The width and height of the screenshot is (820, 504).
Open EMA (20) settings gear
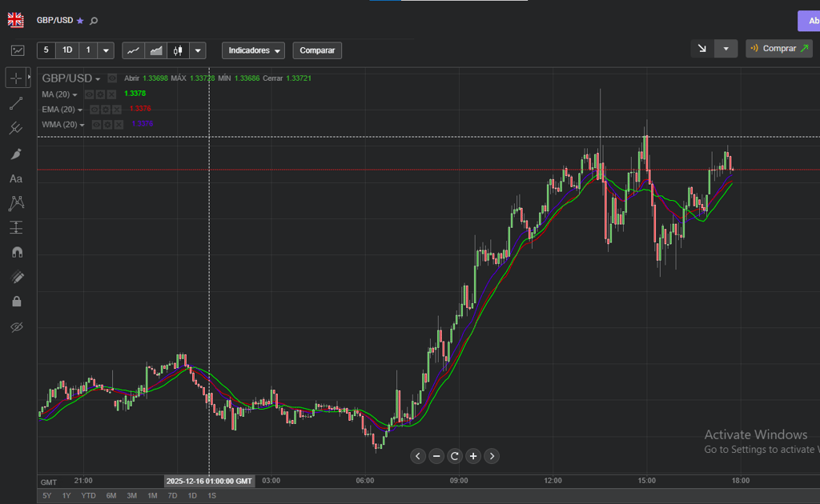click(106, 110)
